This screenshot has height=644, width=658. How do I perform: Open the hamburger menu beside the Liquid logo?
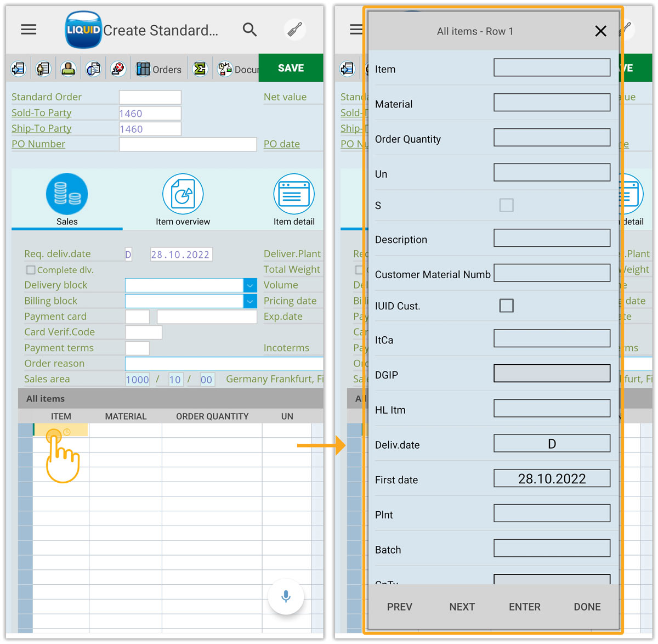(x=29, y=30)
